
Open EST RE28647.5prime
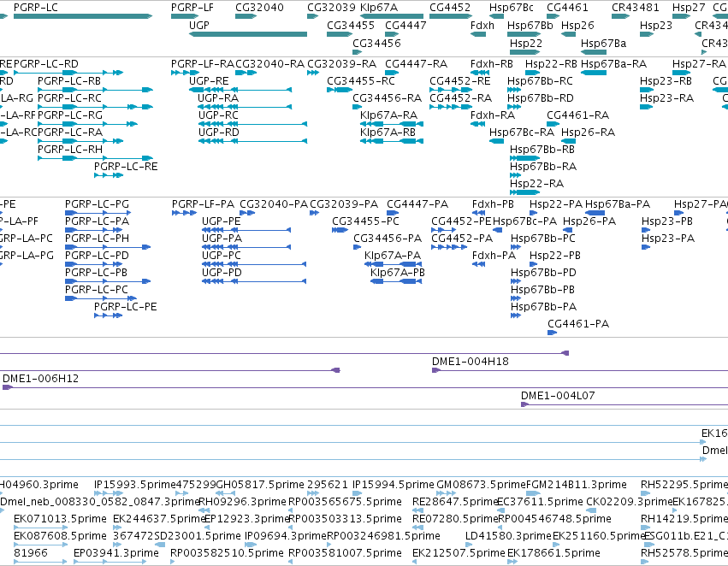455,503
